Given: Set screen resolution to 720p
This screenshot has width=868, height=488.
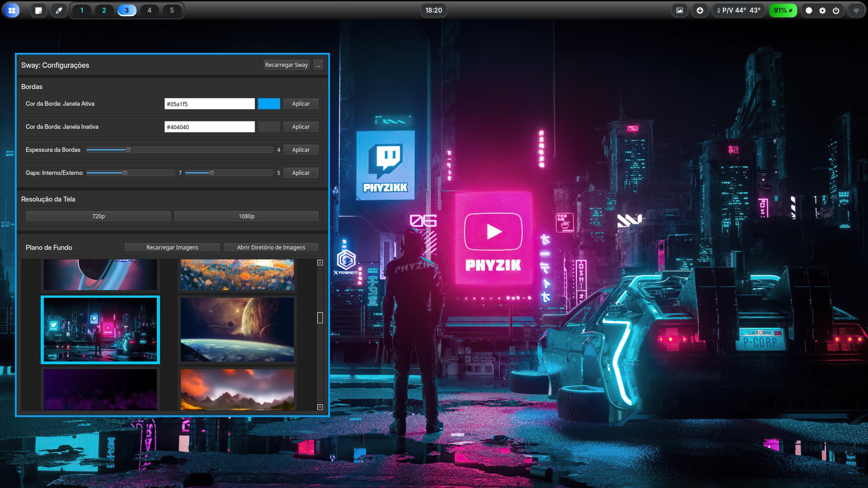Looking at the screenshot, I should [x=99, y=216].
